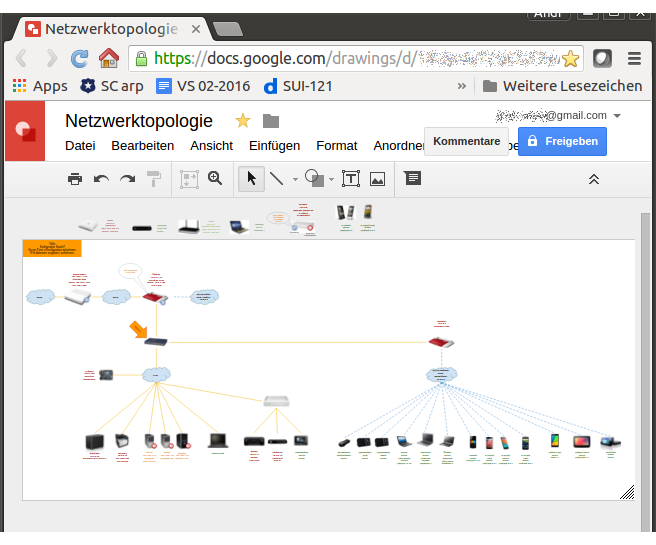Open the line type dropdown arrow
The image size is (656, 545).
295,180
